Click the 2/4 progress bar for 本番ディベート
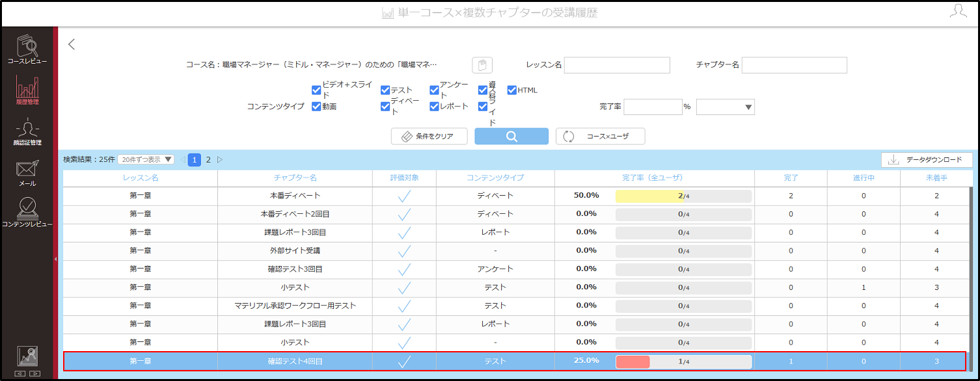 683,196
